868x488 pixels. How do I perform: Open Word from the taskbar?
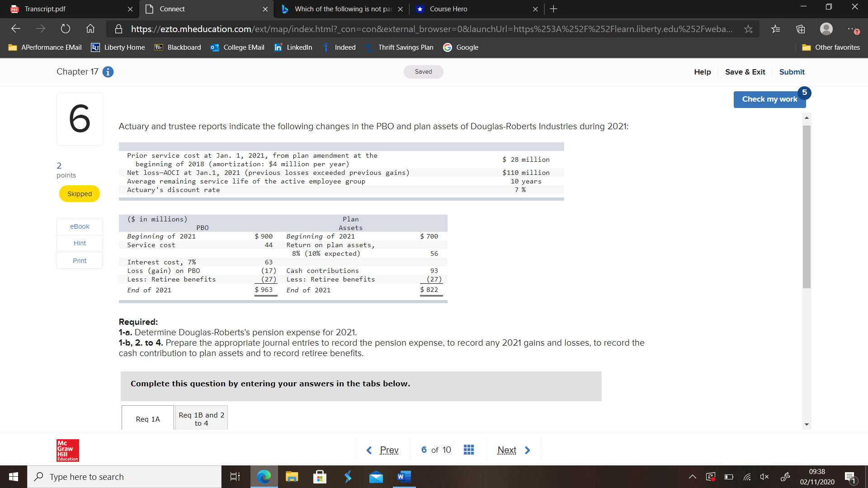point(404,477)
